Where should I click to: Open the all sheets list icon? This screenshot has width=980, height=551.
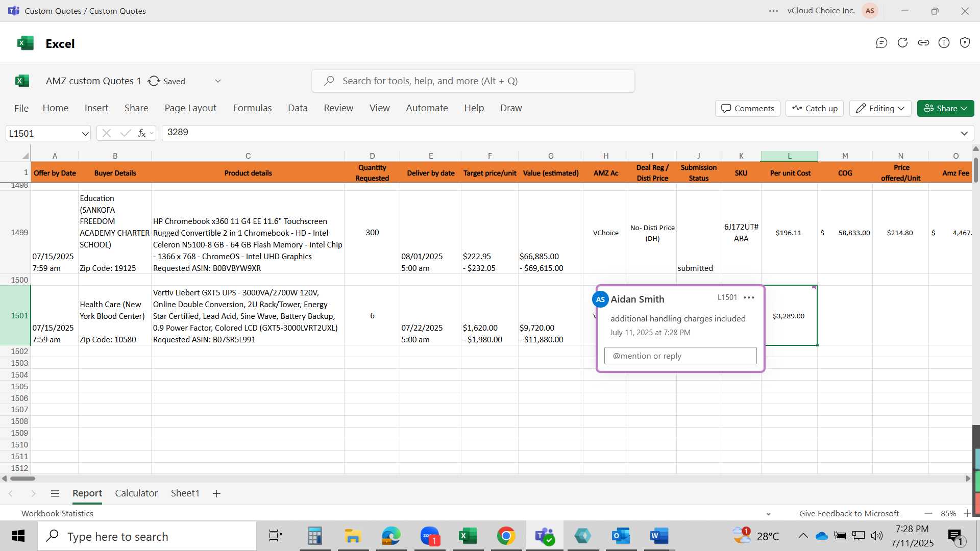pyautogui.click(x=55, y=493)
